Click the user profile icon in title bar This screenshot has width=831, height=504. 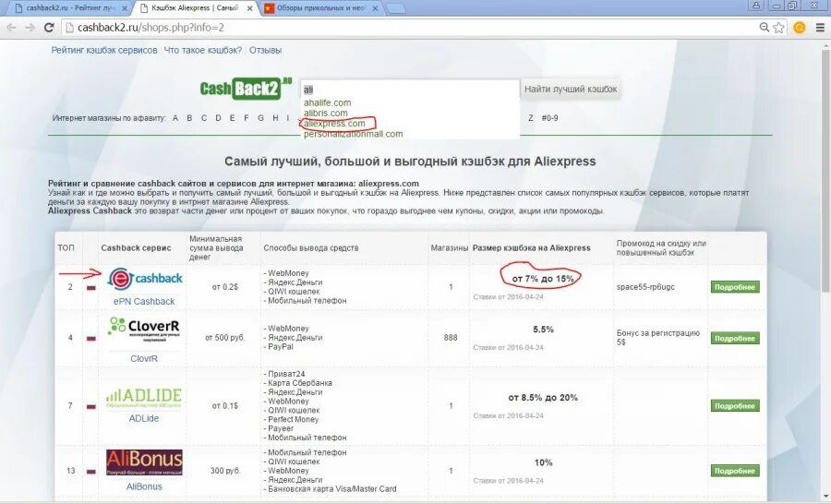click(756, 6)
